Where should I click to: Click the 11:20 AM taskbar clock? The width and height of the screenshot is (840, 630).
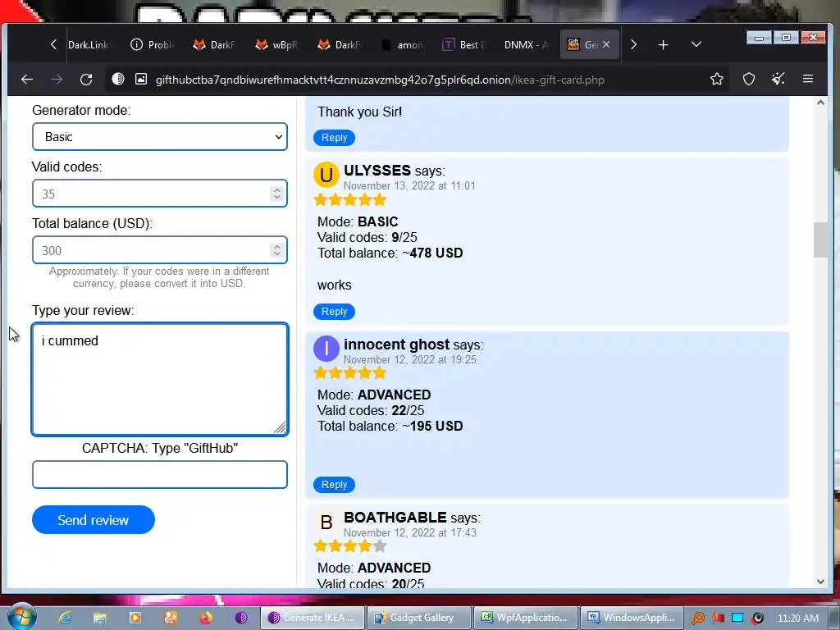[797, 619]
